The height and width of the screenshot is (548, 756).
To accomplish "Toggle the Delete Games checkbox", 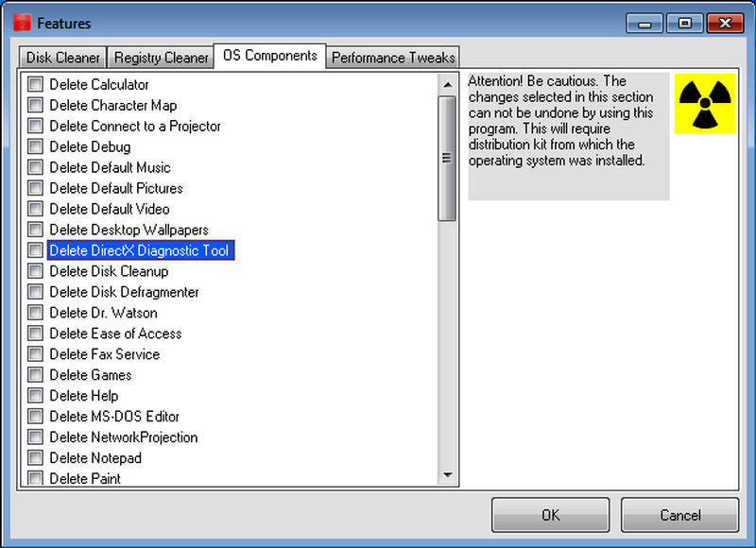I will 34,375.
